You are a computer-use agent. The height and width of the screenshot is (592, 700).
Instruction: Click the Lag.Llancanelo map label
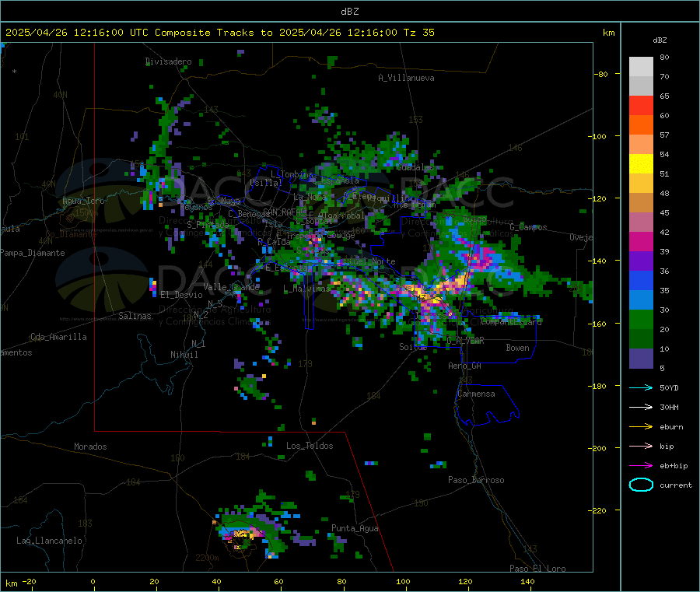coord(50,541)
